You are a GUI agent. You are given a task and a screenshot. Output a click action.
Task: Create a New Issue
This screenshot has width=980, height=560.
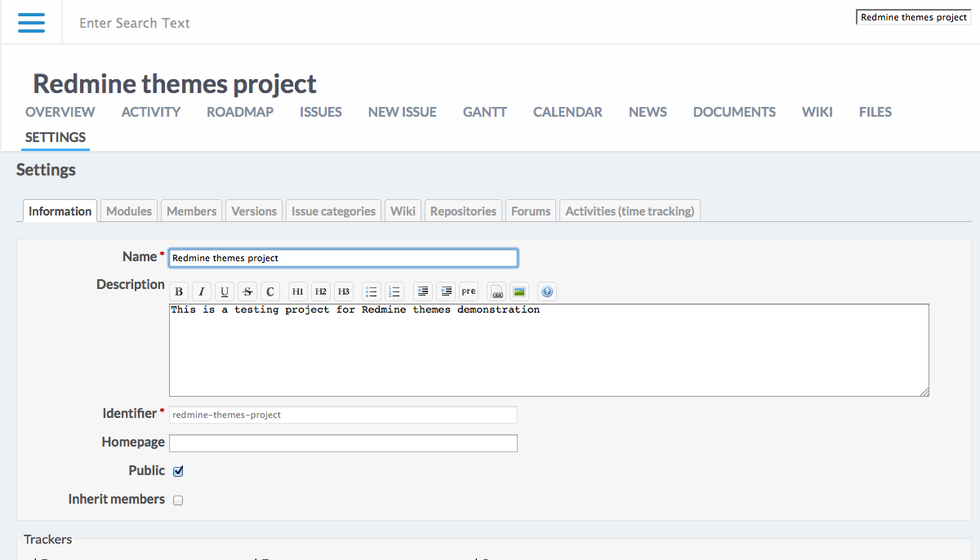click(x=403, y=112)
